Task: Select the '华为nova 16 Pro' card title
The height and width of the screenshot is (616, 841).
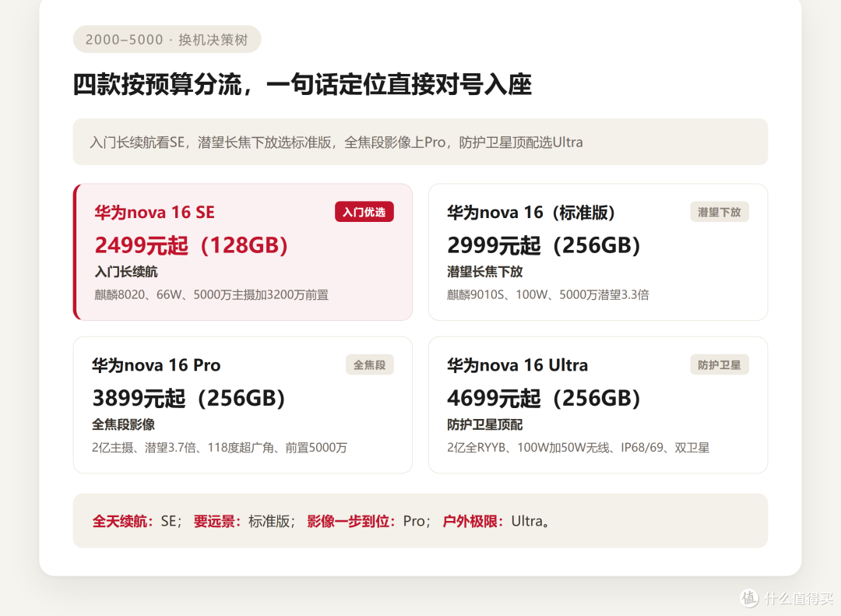Action: tap(156, 365)
